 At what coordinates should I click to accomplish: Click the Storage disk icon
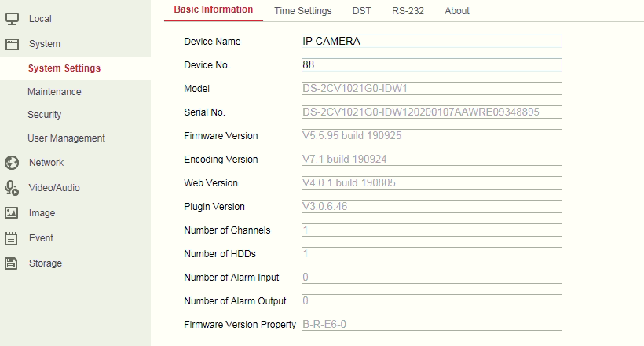click(x=12, y=263)
